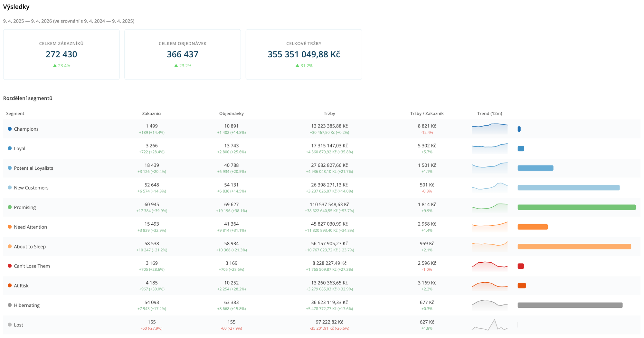
Task: Open the Celkem objednávek summary card
Action: [183, 54]
